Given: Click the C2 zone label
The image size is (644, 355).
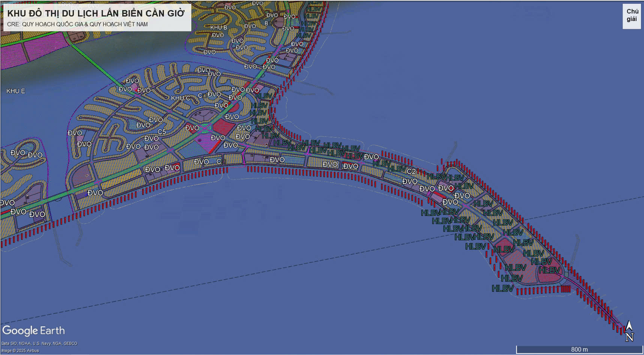Looking at the screenshot, I should (x=411, y=172).
